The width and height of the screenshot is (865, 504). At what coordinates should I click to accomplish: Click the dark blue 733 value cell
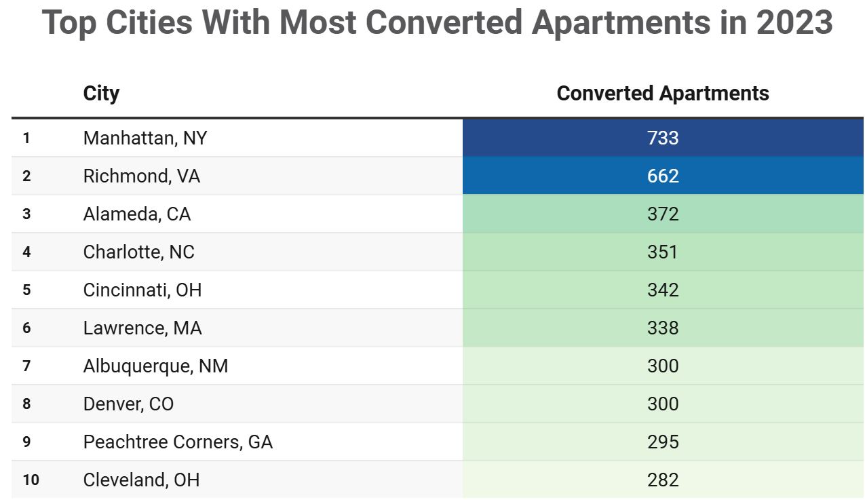[x=662, y=138]
